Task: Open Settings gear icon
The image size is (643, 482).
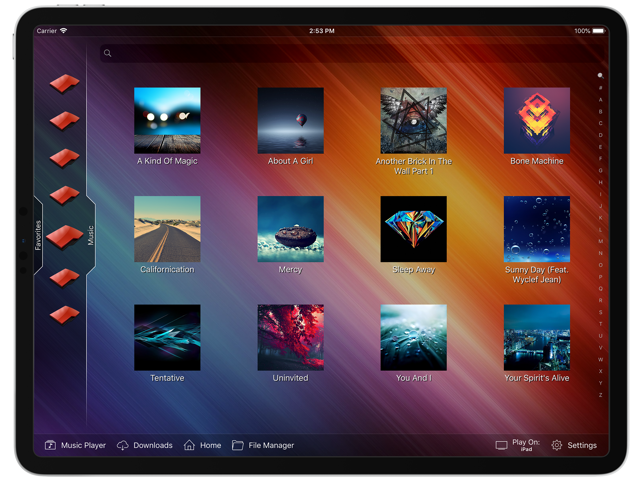Action: 556,445
